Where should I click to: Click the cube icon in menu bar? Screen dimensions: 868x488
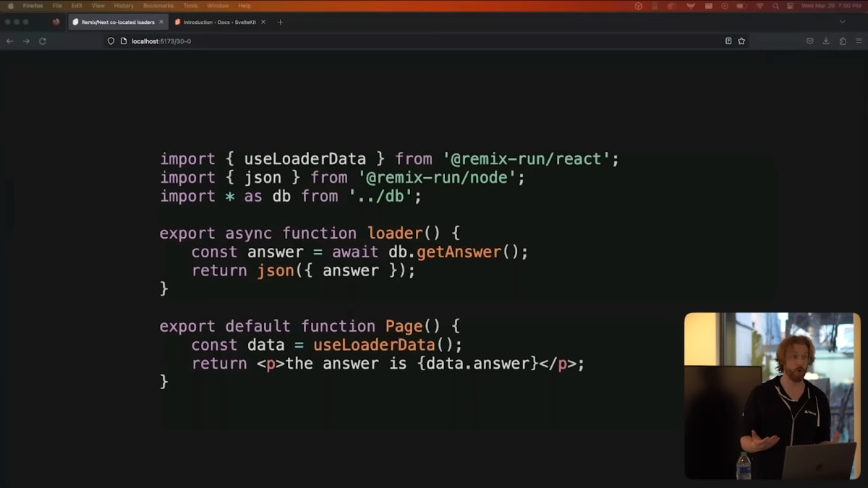click(x=639, y=6)
